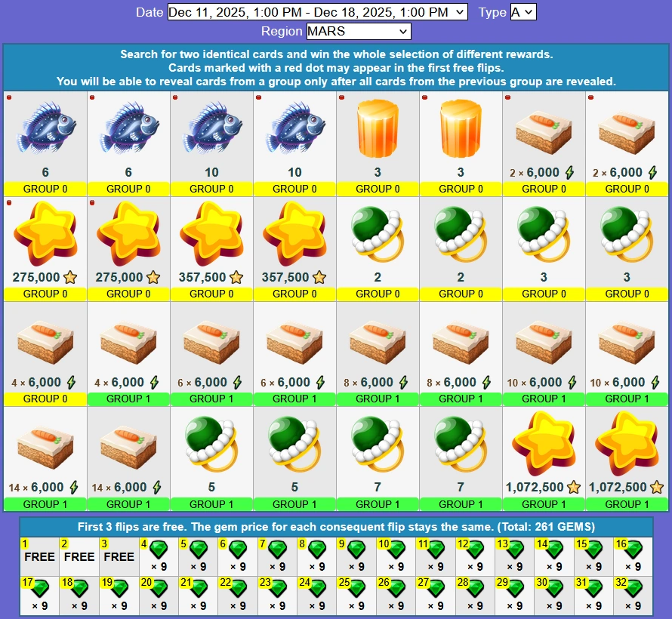
Task: Click the green gem for flip 24
Action: [317, 589]
